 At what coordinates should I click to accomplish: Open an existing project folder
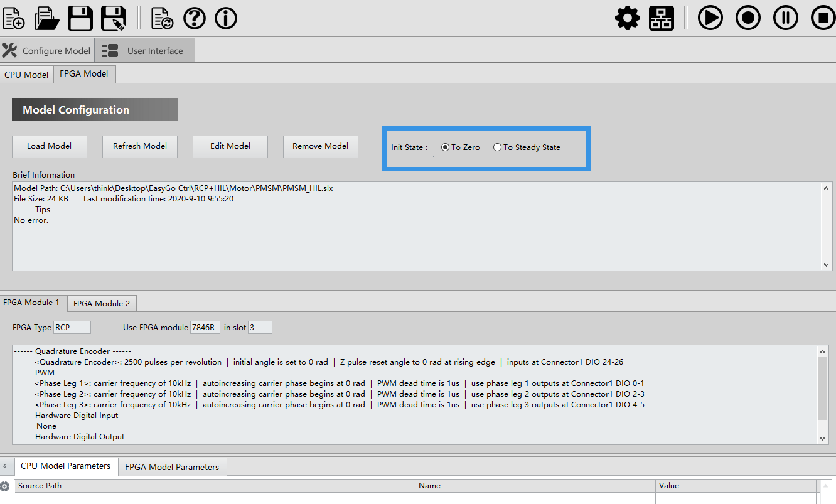47,18
